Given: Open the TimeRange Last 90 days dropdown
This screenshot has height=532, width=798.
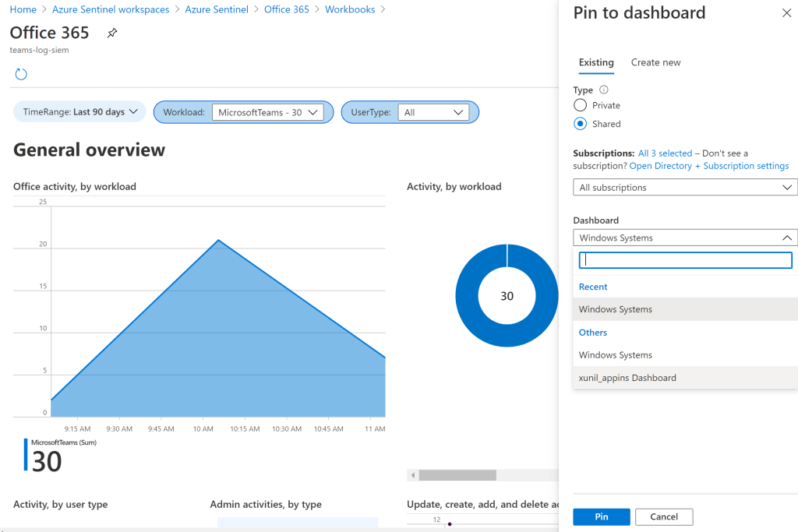Looking at the screenshot, I should (79, 112).
